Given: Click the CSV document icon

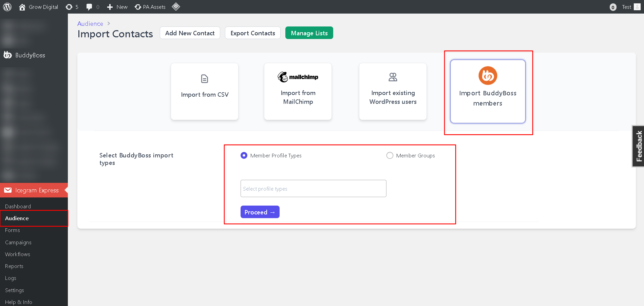Looking at the screenshot, I should 205,79.
